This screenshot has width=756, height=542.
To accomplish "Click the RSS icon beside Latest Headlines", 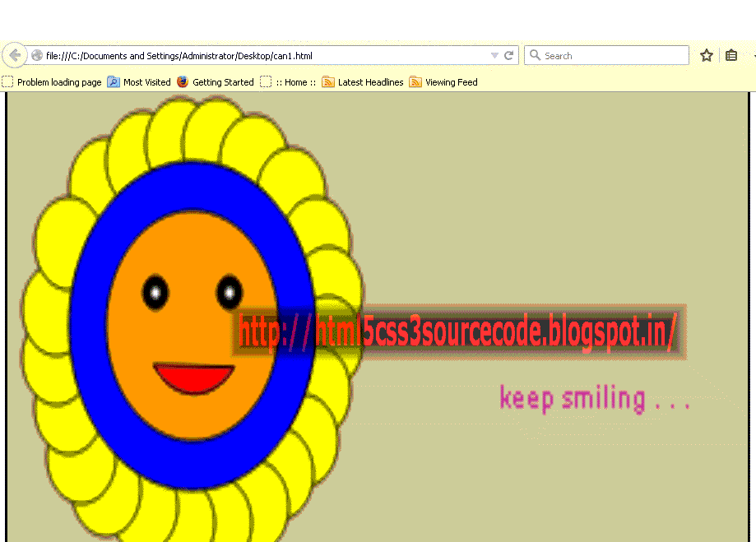I will click(x=328, y=82).
